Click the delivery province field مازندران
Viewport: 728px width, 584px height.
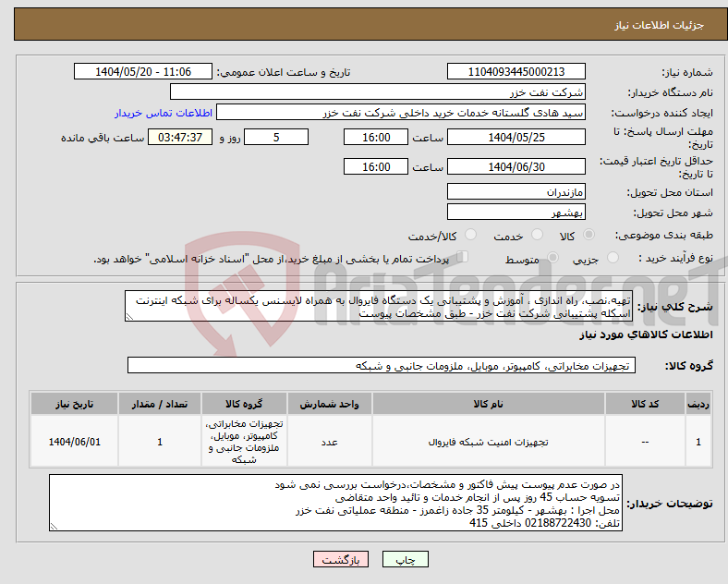(x=516, y=191)
